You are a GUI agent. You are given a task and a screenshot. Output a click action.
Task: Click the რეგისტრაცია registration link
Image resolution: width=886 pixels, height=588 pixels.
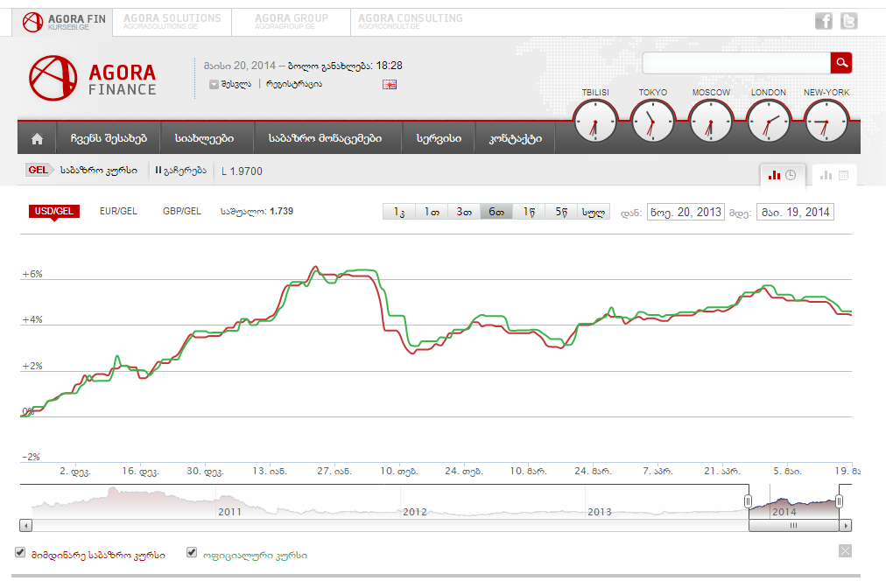coord(294,84)
